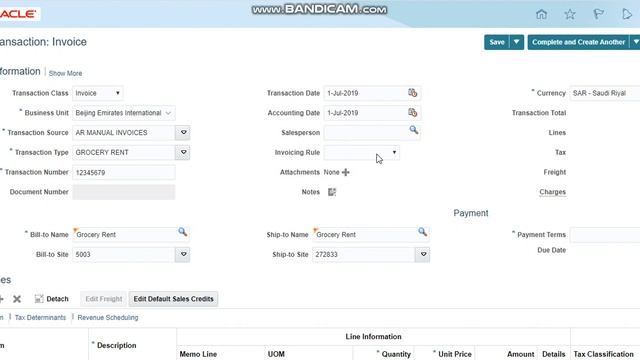Pick Accounting Date with calendar icon
Screen dimensions: 640x360
(413, 112)
